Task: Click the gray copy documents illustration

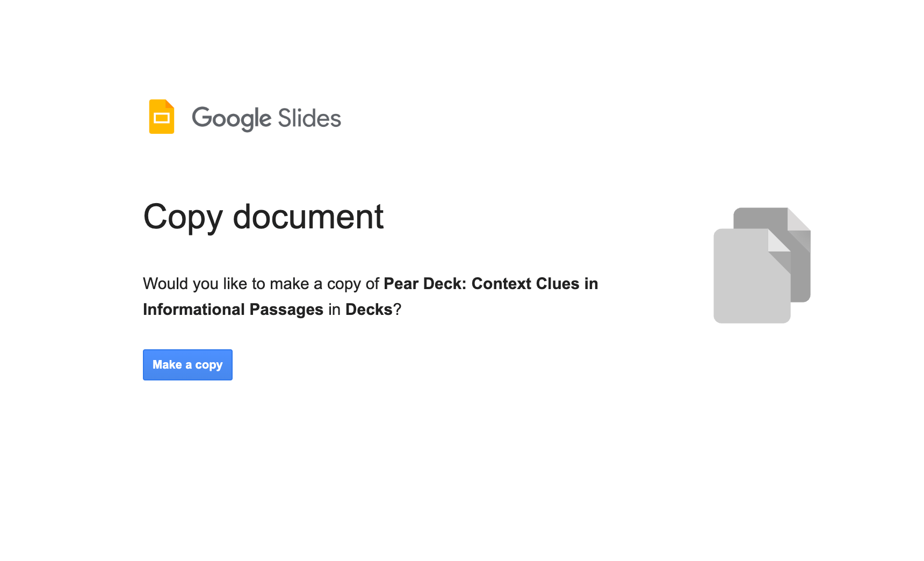Action: (762, 265)
